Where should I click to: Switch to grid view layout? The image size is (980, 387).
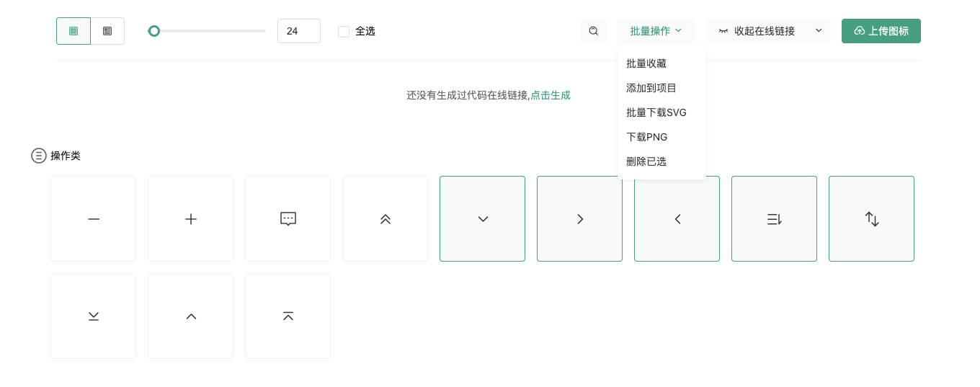point(73,31)
